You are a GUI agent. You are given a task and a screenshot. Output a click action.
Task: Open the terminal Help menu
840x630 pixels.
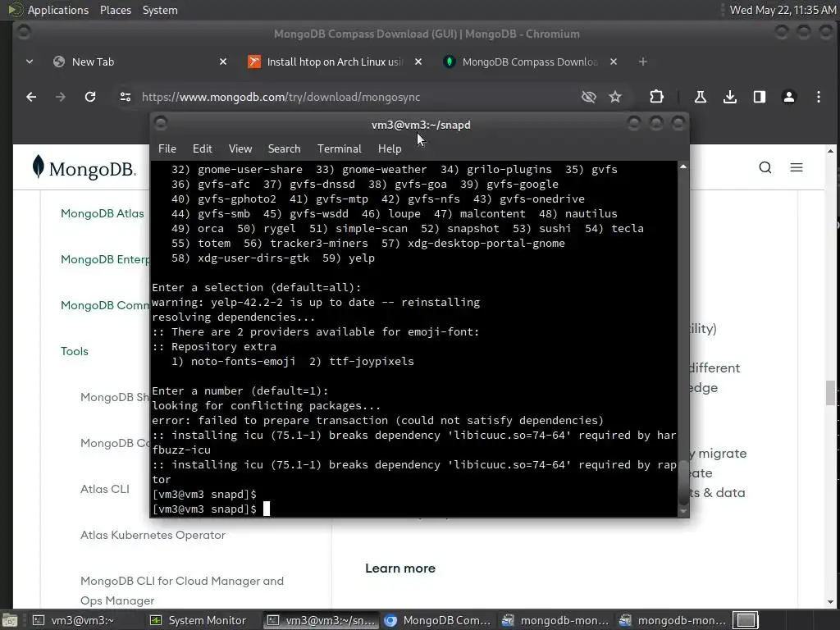pos(390,148)
